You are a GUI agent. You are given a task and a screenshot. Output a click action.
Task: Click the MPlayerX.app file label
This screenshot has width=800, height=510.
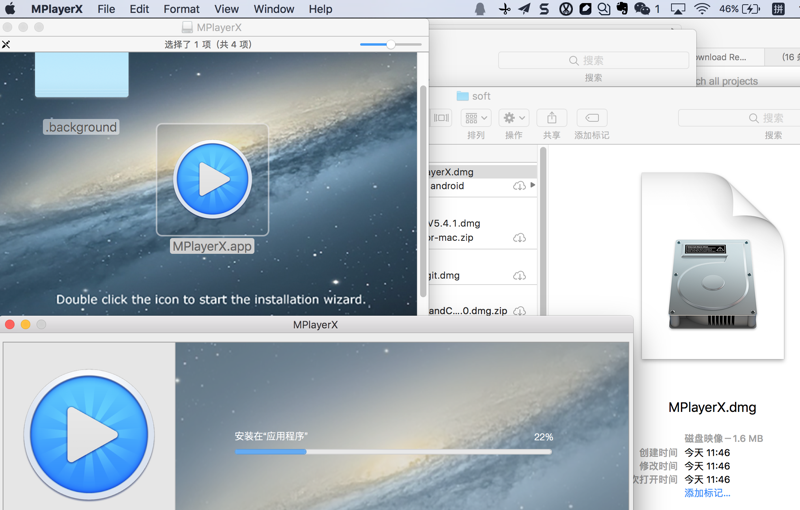coord(212,246)
